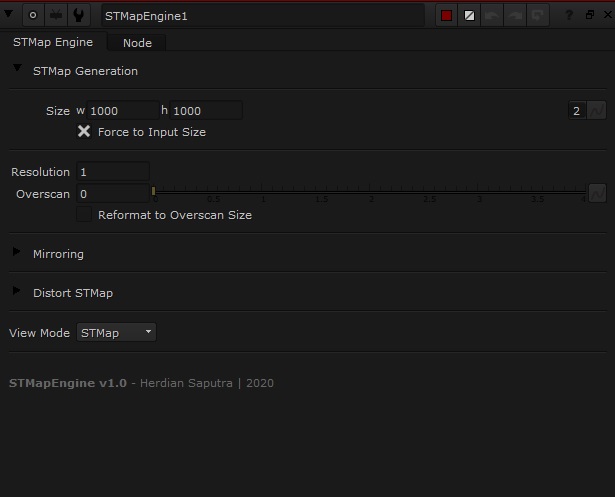The image size is (615, 497).
Task: Click the center node in viewer icon
Action: tap(34, 15)
